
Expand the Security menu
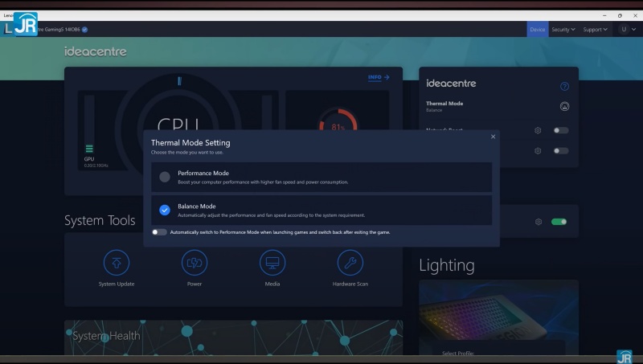click(x=563, y=30)
